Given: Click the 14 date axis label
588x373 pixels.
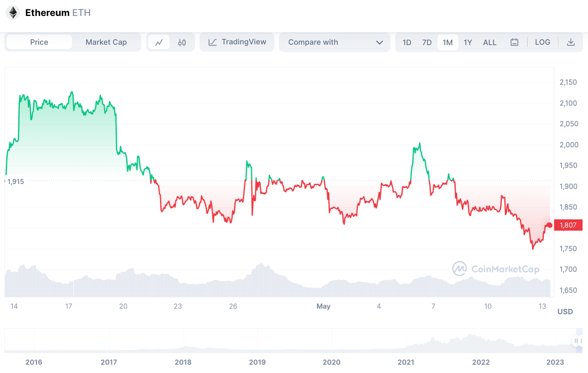Looking at the screenshot, I should (x=14, y=306).
